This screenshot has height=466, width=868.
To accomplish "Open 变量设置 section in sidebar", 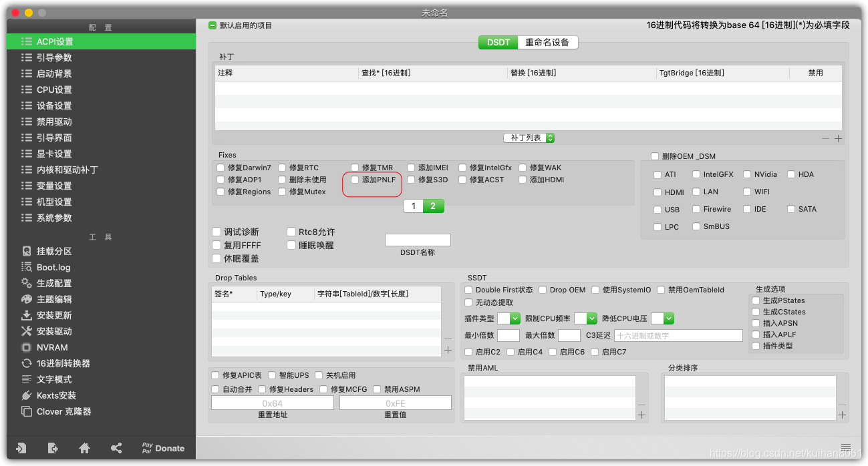I will tap(101, 186).
